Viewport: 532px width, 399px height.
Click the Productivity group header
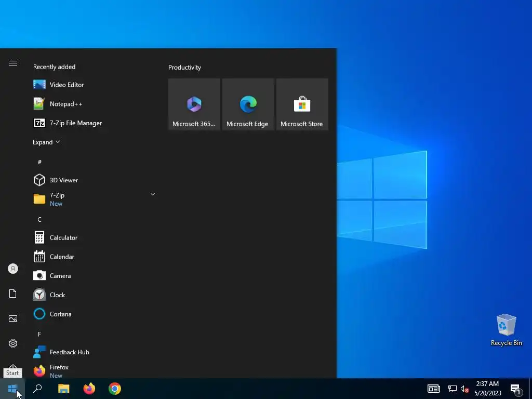pyautogui.click(x=184, y=67)
